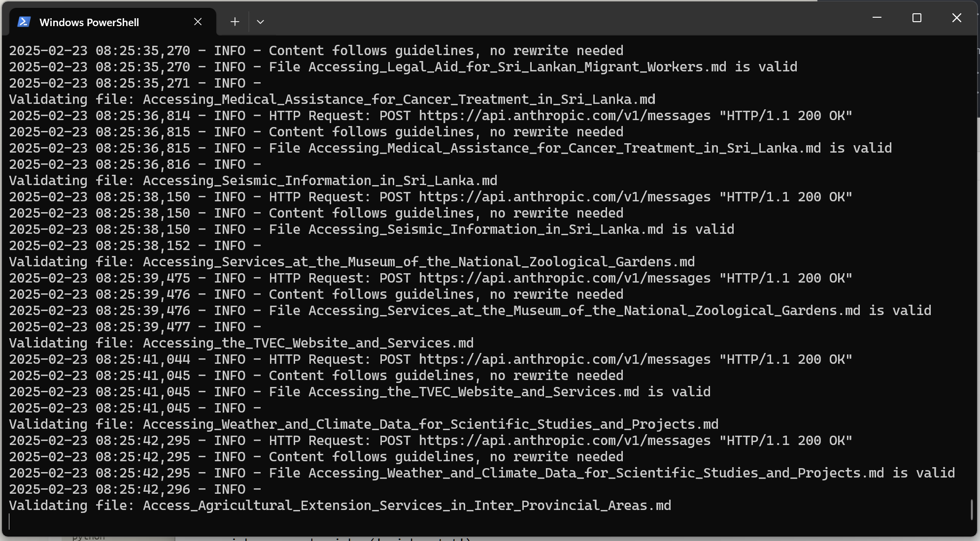Click the blinking cursor line at bottom

pos(10,522)
